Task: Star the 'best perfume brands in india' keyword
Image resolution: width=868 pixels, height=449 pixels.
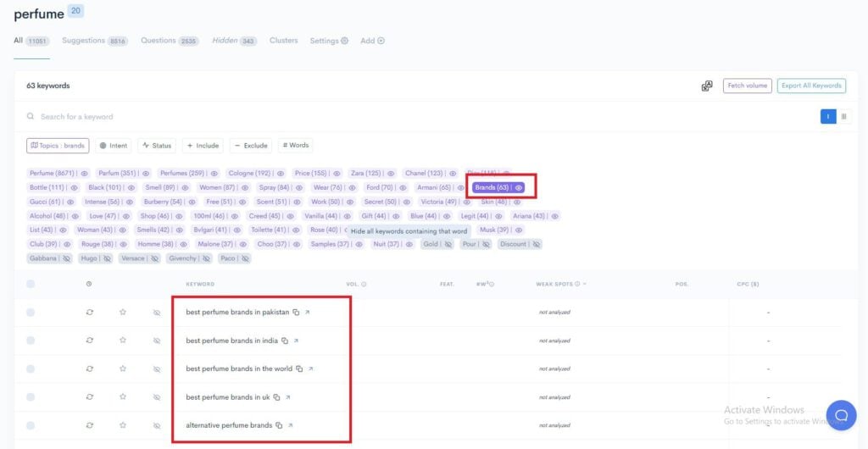Action: [x=123, y=340]
